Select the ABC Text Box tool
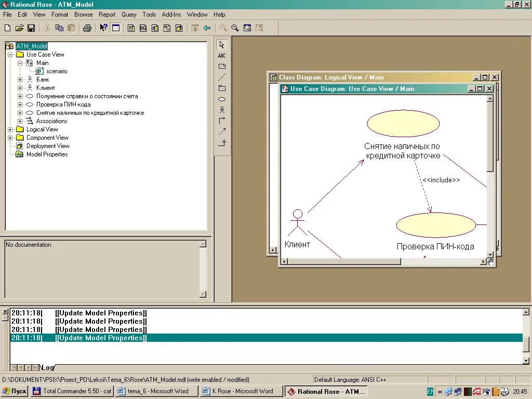The width and height of the screenshot is (532, 399). 222,56
